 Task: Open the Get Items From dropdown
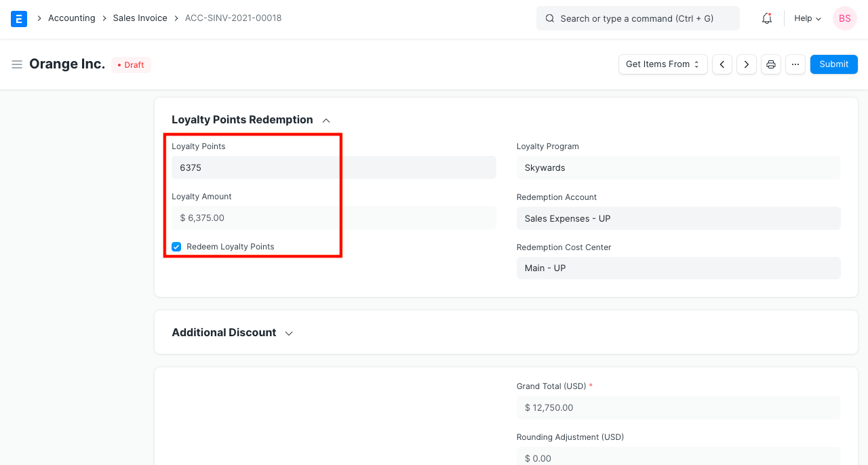click(663, 64)
